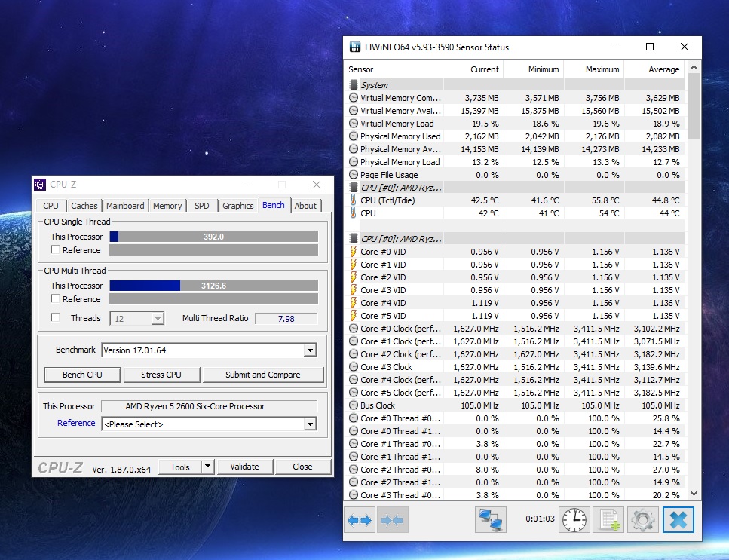729x560 pixels.
Task: Open the Memory tab in CPU-Z
Action: pyautogui.click(x=167, y=206)
